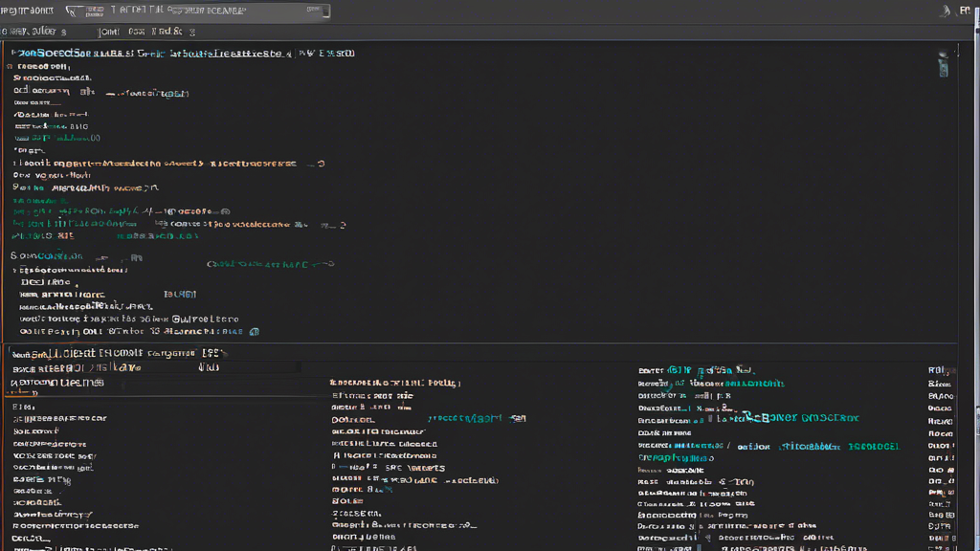
Task: Click the vertical scrollbar thumb of the editor
Action: click(x=944, y=69)
